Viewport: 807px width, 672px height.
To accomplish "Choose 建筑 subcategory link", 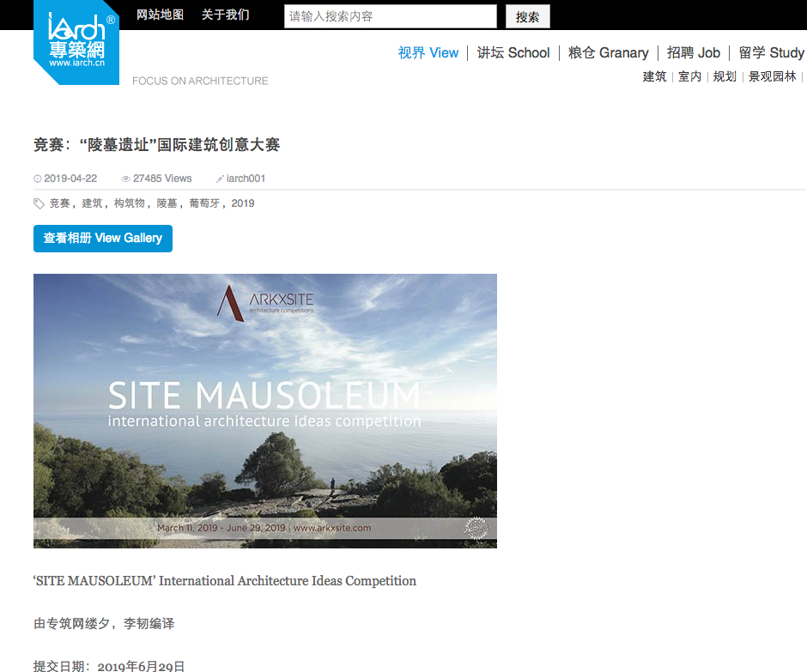I will click(x=654, y=76).
